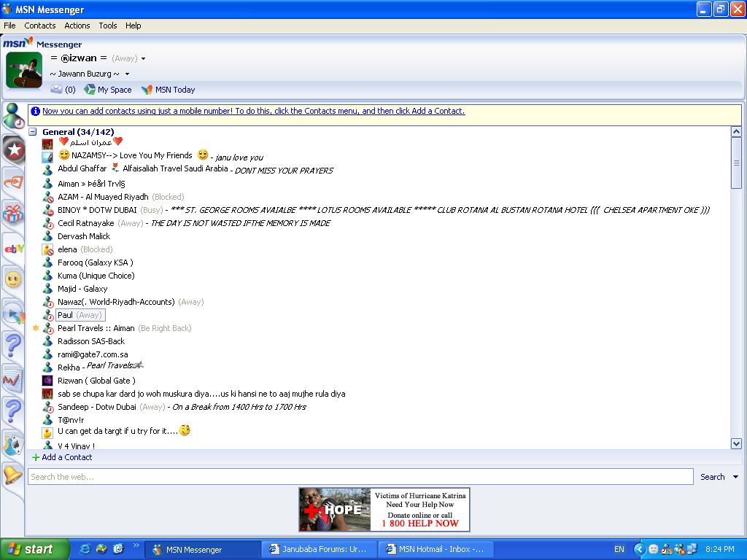Image resolution: width=747 pixels, height=560 pixels.
Task: Click the display picture beside NAZAMSY
Action: coord(47,156)
